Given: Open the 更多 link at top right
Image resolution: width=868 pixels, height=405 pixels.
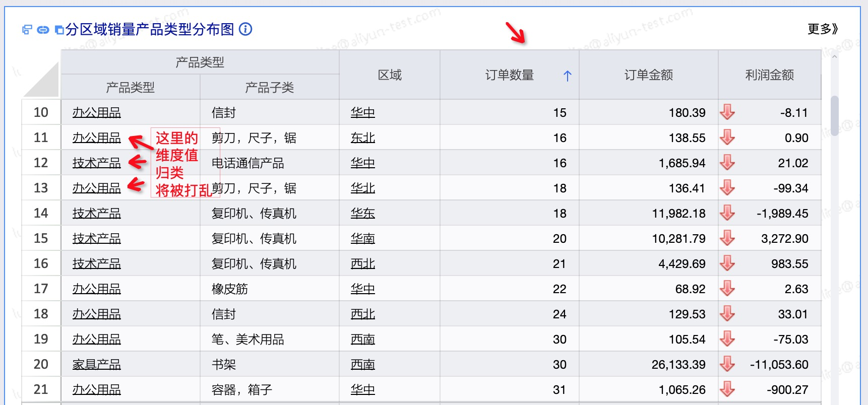Looking at the screenshot, I should (823, 29).
